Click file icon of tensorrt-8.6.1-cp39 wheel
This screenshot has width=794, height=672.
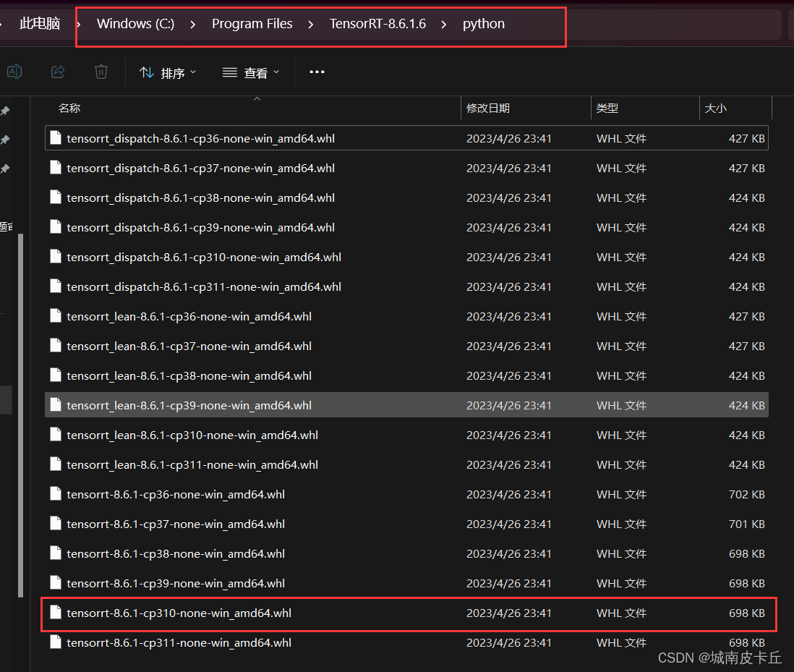click(x=56, y=583)
